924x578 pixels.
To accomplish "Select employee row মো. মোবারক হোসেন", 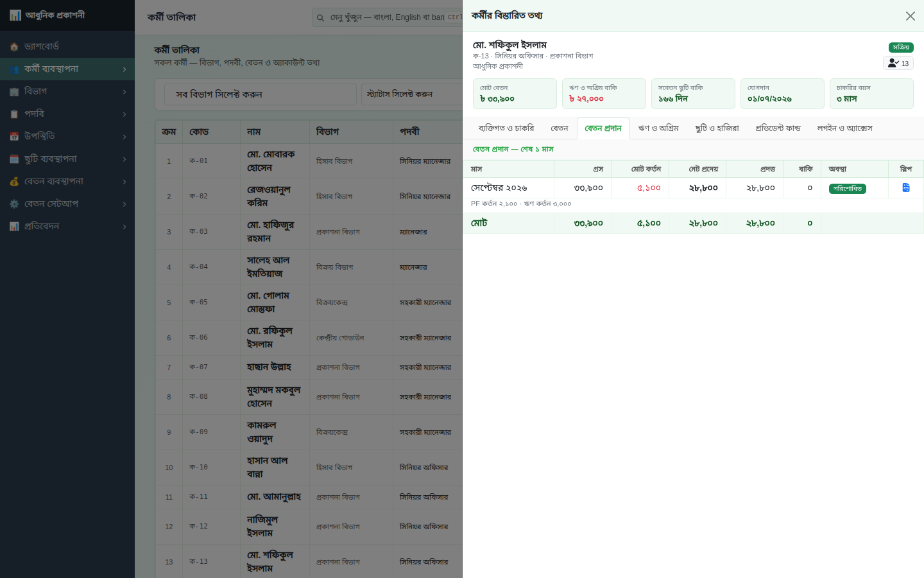I will tap(309, 161).
